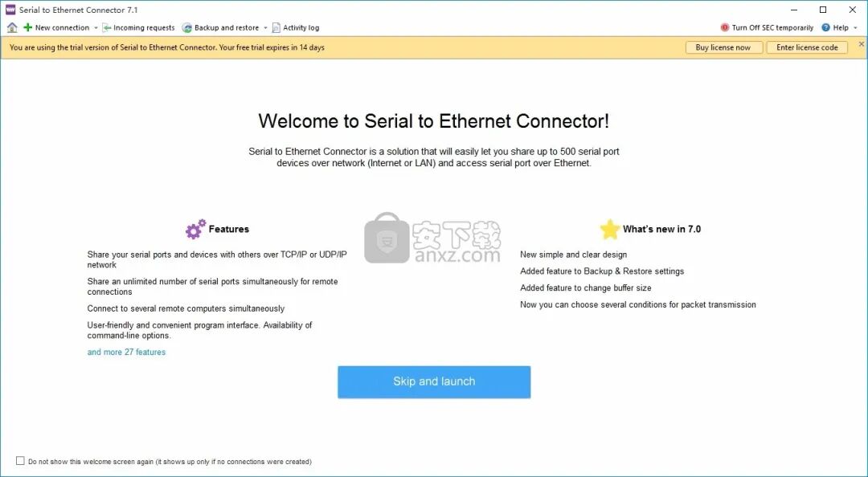
Task: Select Activity log from the toolbar
Action: [x=300, y=26]
